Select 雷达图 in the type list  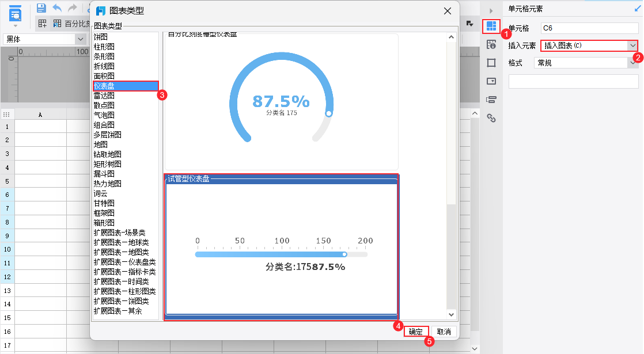point(104,96)
